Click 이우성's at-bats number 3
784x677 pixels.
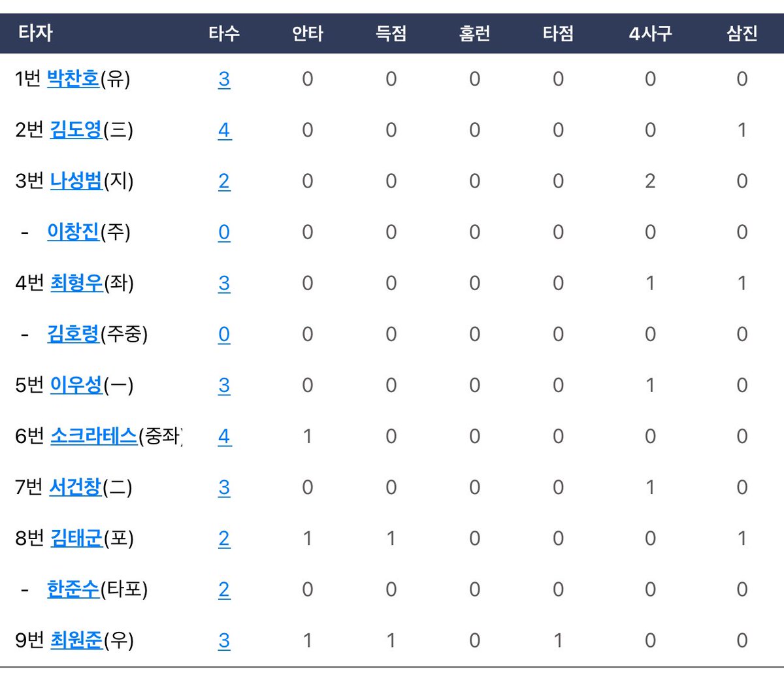(x=224, y=386)
